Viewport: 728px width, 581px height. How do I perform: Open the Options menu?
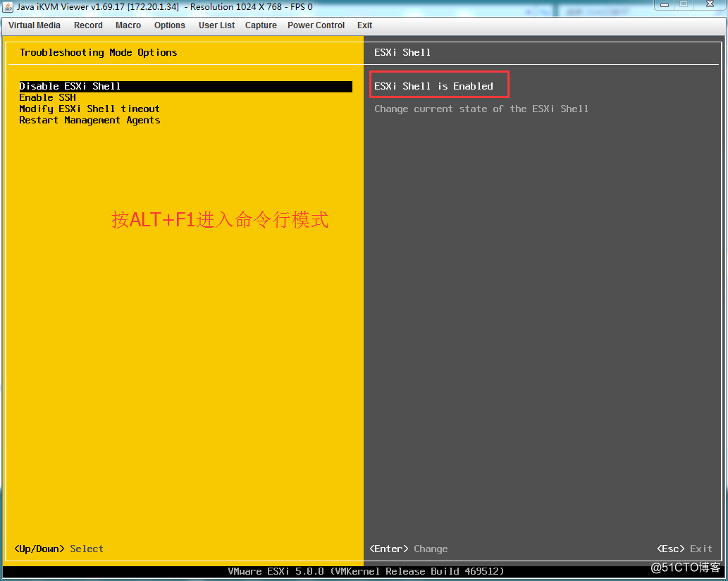(169, 25)
